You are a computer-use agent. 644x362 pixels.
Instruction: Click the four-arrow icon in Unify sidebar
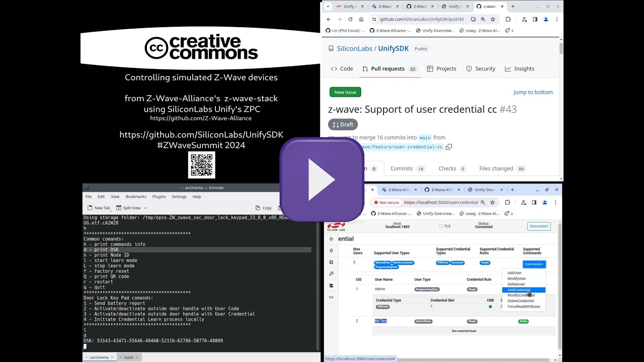click(331, 239)
